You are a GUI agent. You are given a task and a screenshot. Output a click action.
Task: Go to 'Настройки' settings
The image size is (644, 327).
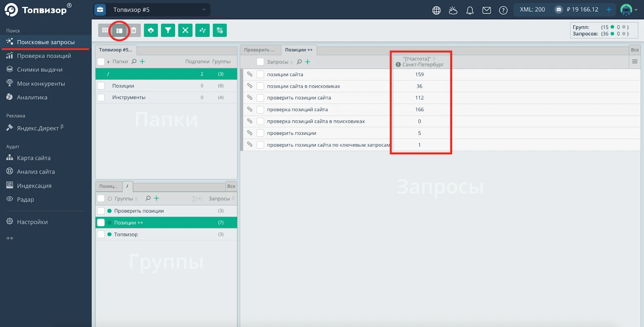pyautogui.click(x=32, y=222)
